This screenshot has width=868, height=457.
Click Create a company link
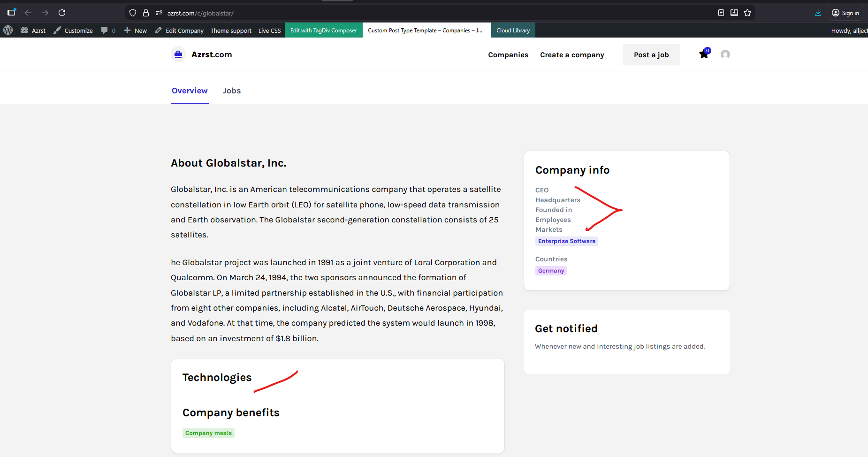[x=572, y=55]
